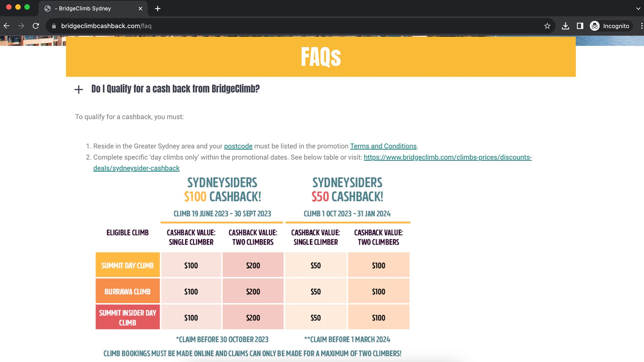Click the Incognito profile button
The width and height of the screenshot is (644, 362).
[610, 26]
